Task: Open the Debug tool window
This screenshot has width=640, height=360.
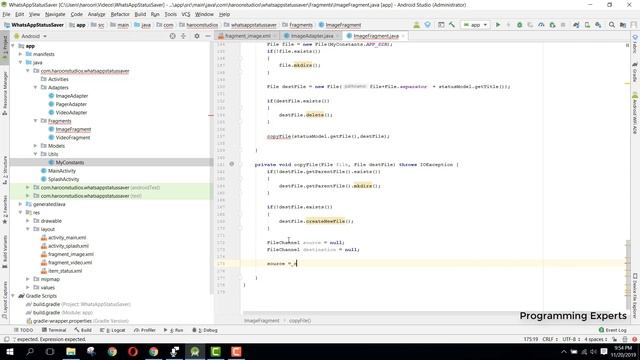Action: [x=205, y=330]
